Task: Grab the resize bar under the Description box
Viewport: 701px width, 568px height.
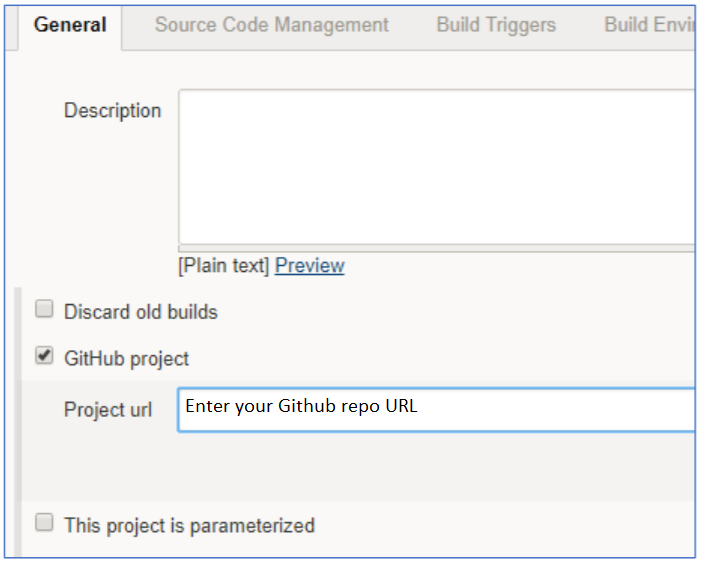Action: tap(436, 249)
